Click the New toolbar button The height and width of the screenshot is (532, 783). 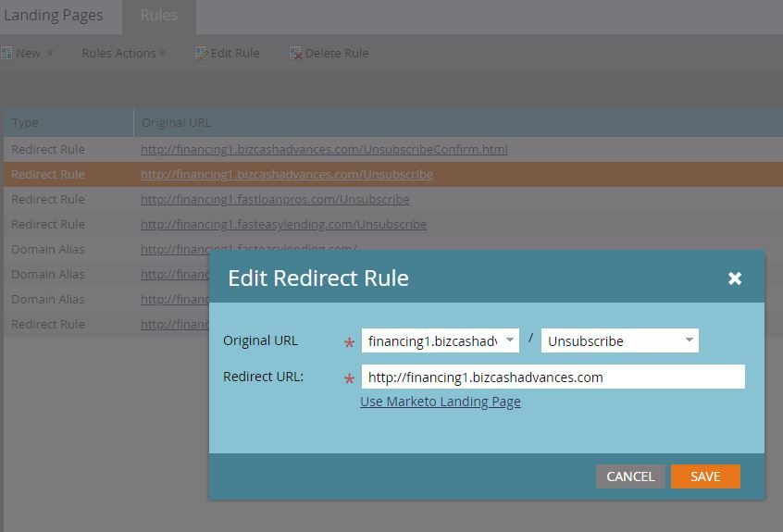[28, 53]
